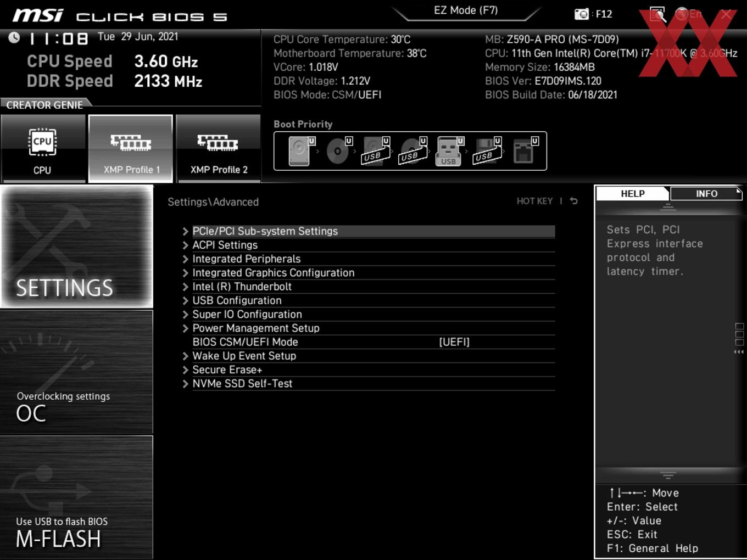Click the BIOS Build Date 06/18/2021 line
This screenshot has width=747, height=560.
551,95
